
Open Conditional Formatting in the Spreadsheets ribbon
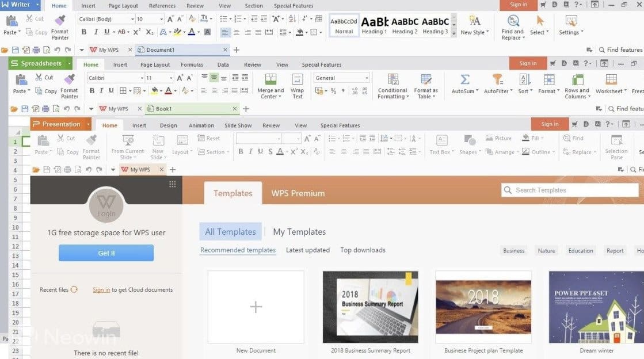(393, 80)
